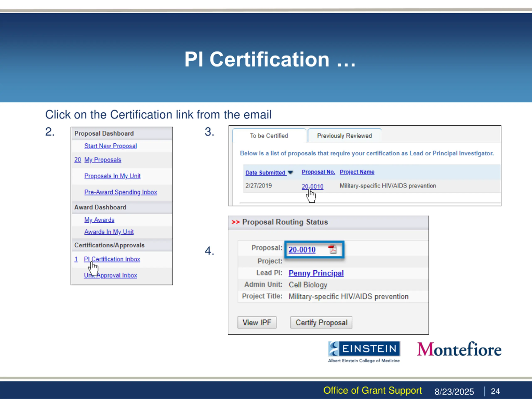This screenshot has width=532, height=399.
Task: Click Military-specific HIV/AIDS prevention in the list row
Action: 388,186
